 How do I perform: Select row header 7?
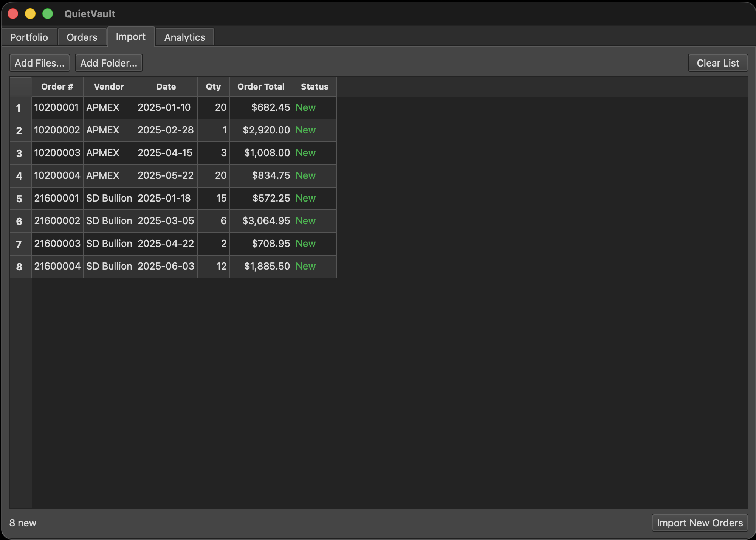point(20,244)
